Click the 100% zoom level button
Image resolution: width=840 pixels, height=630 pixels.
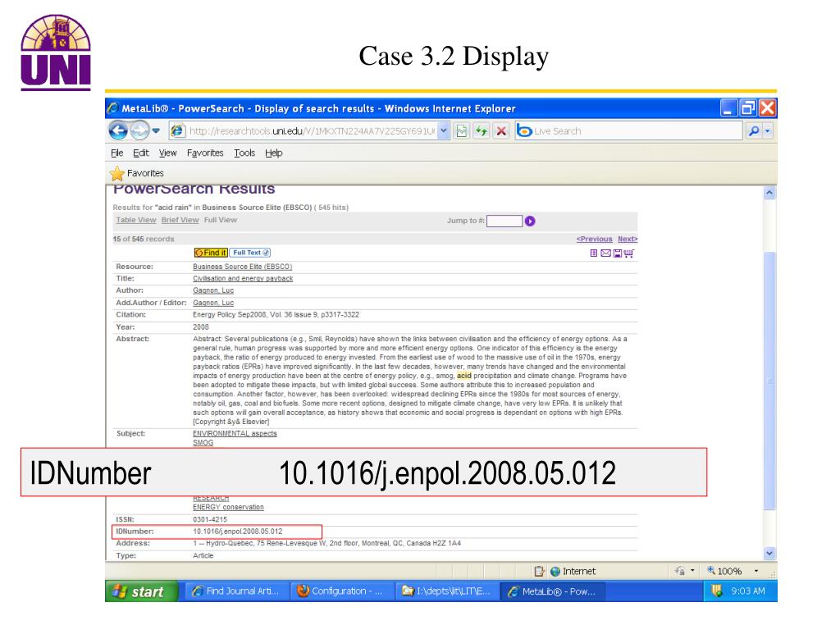(724, 571)
